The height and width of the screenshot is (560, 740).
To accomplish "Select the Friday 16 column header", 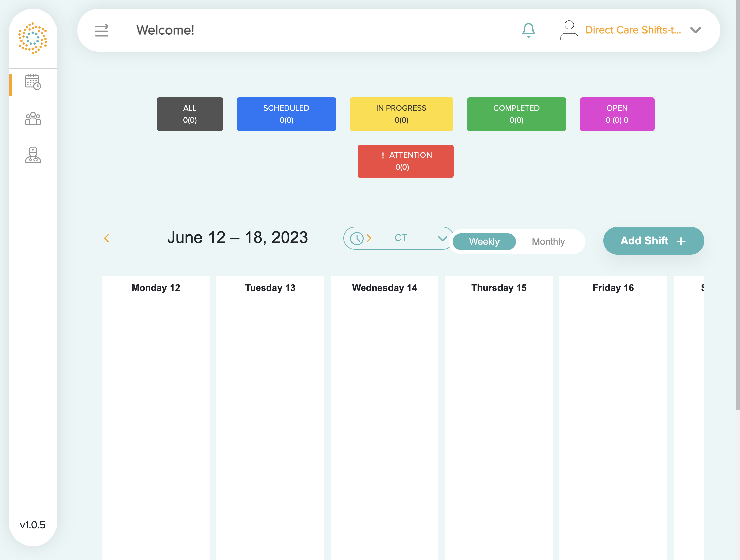I will pos(613,288).
